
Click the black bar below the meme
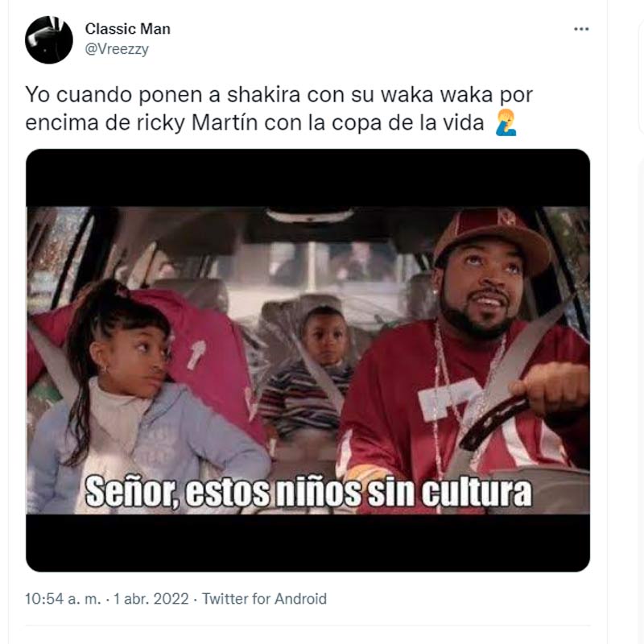point(308,543)
